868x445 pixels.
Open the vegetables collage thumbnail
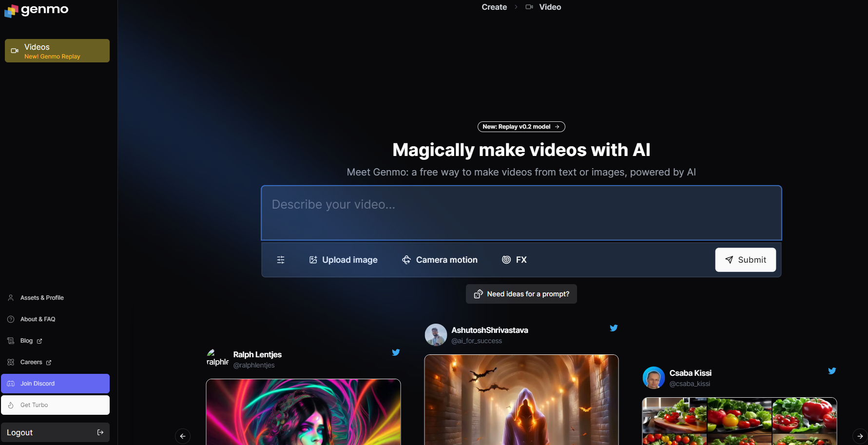click(x=739, y=421)
